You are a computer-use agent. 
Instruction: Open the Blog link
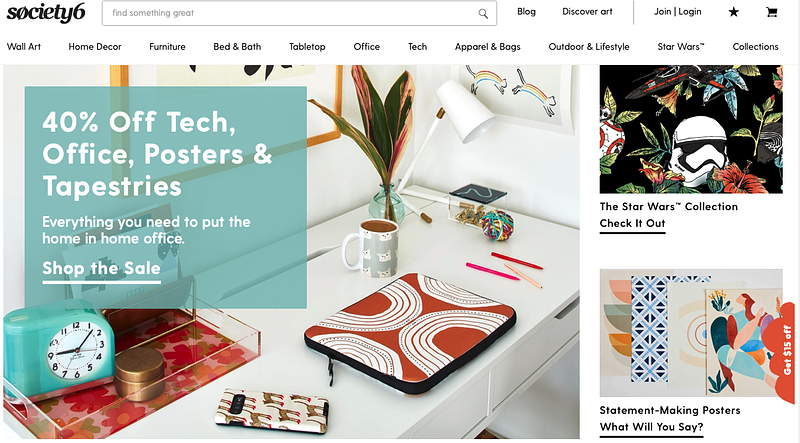coord(526,12)
